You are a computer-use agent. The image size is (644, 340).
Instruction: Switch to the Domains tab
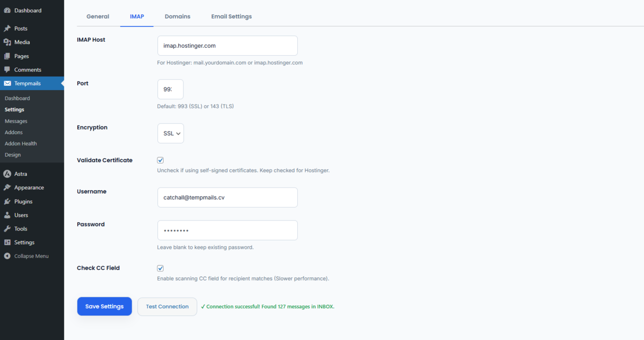(x=178, y=16)
